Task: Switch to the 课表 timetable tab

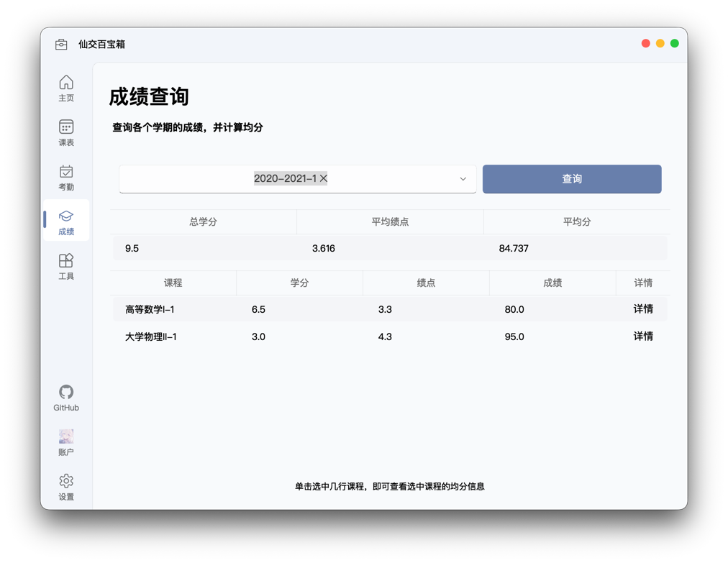Action: (65, 127)
